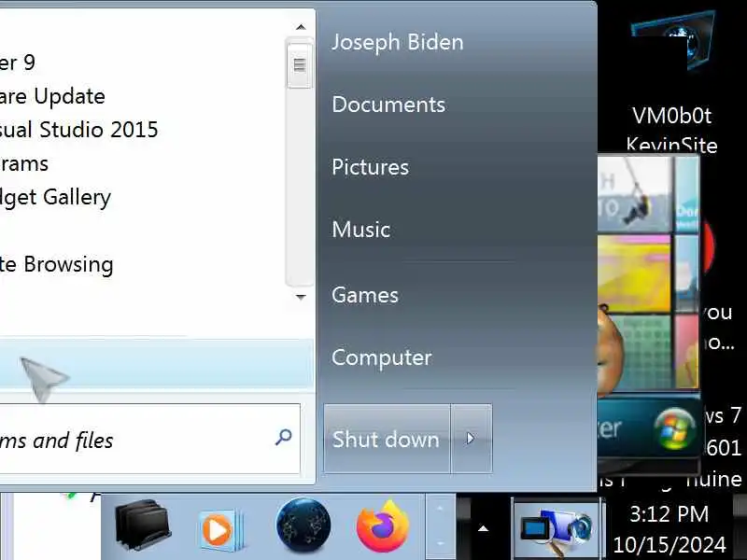
Task: Click the taskbar scroll up arrow
Action: [x=440, y=509]
